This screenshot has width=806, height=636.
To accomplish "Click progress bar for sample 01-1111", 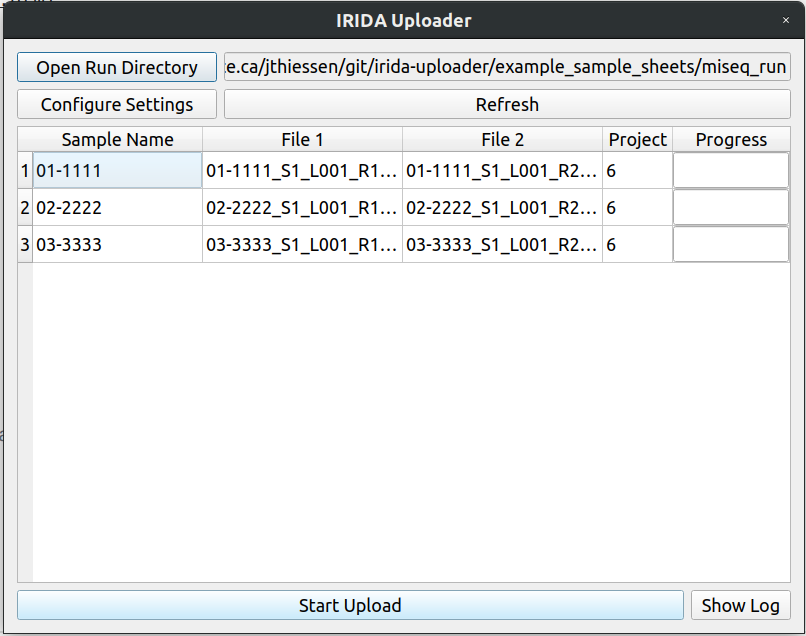I will [x=731, y=170].
